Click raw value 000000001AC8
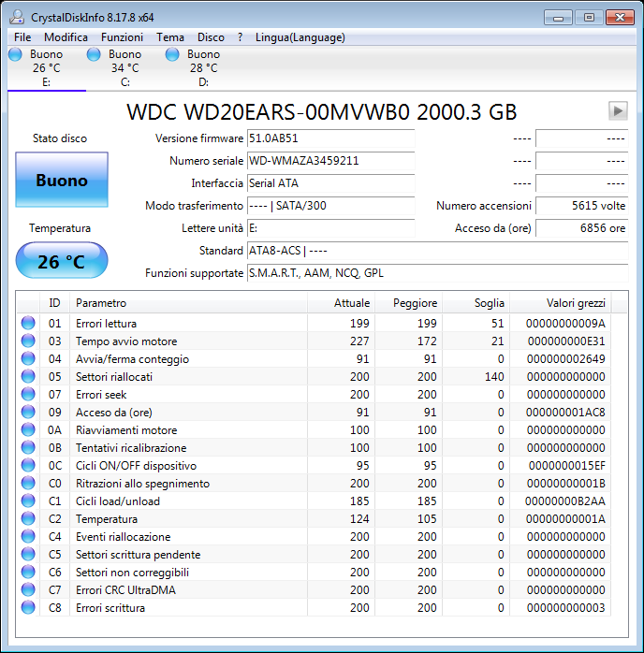 (x=565, y=413)
